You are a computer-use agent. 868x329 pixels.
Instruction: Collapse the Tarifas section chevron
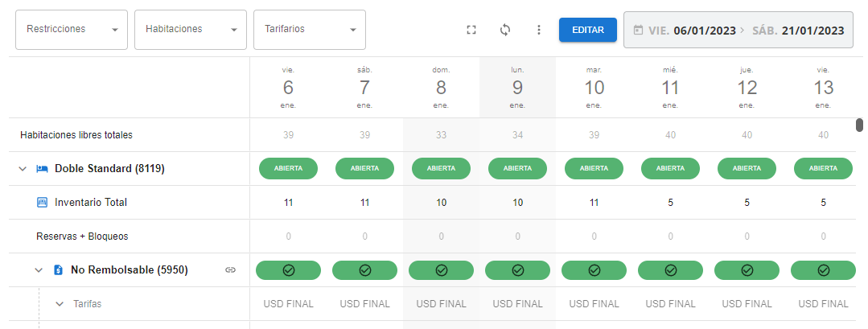60,304
